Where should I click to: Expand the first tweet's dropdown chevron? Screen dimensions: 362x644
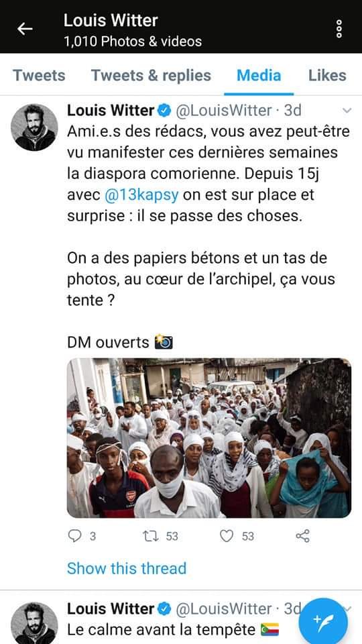pos(347,111)
